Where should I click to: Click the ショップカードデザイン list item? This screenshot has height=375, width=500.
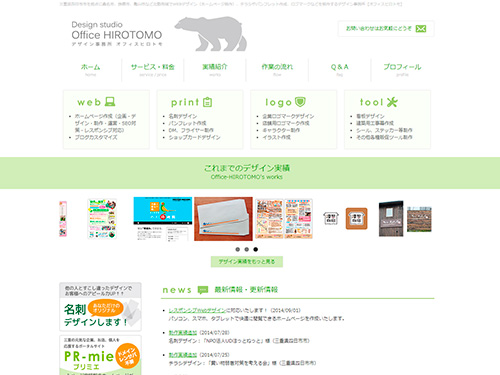pos(194,137)
